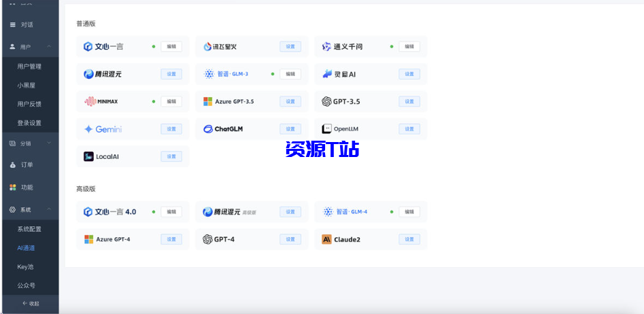Click the OpenLLM logo icon
Screen dimensions: 644x314
tap(326, 129)
